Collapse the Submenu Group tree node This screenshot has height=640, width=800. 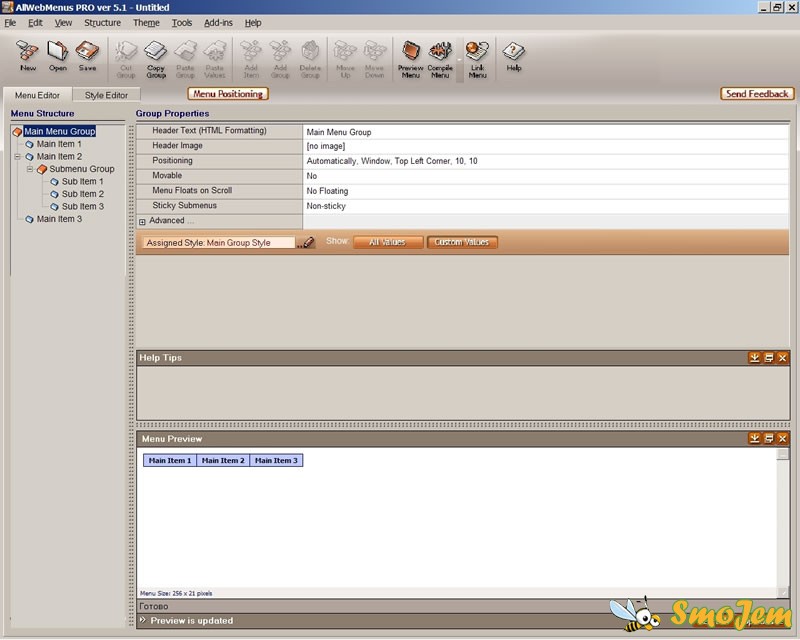(x=30, y=168)
